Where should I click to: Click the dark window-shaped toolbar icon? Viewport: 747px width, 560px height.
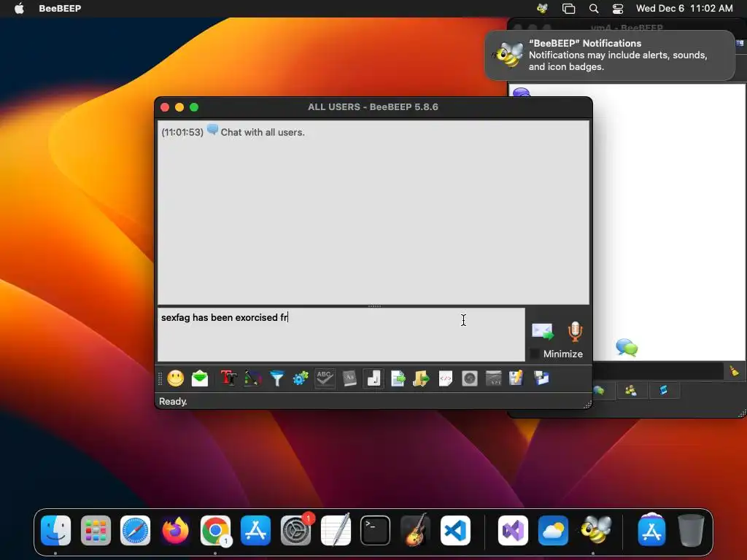tap(494, 378)
